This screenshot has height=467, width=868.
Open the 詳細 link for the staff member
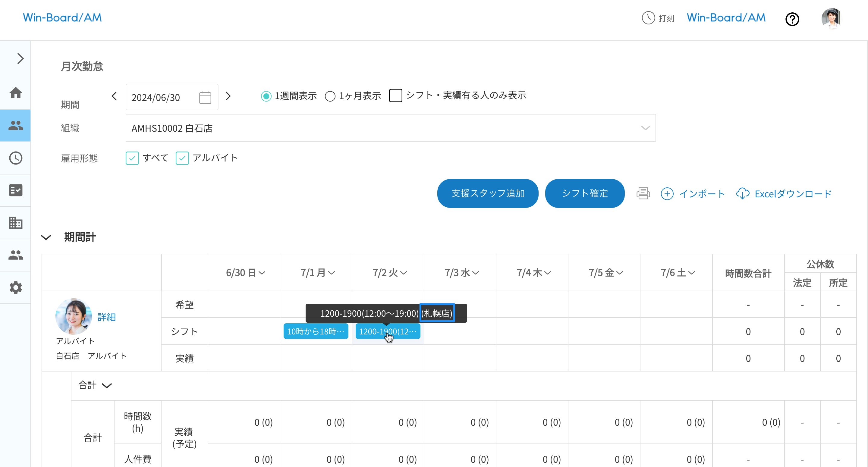point(106,317)
